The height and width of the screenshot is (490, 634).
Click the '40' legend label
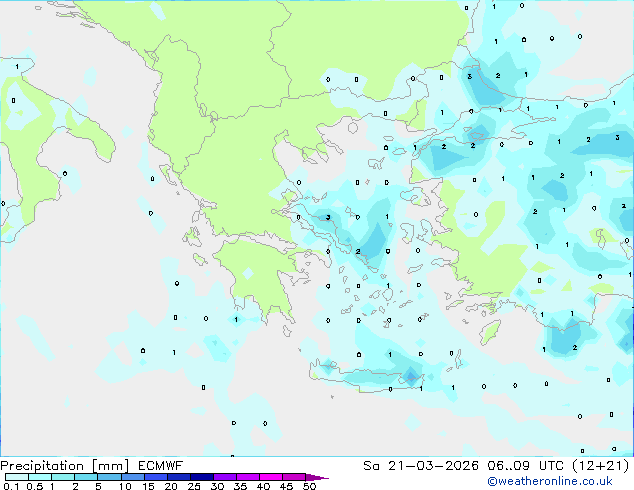tap(263, 486)
